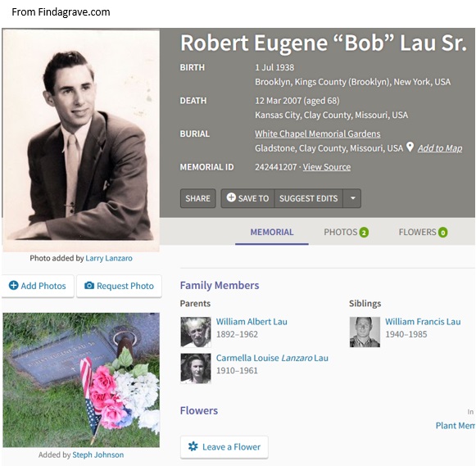Switch to the Memorial tab
Image resolution: width=476 pixels, height=466 pixels.
pos(272,232)
